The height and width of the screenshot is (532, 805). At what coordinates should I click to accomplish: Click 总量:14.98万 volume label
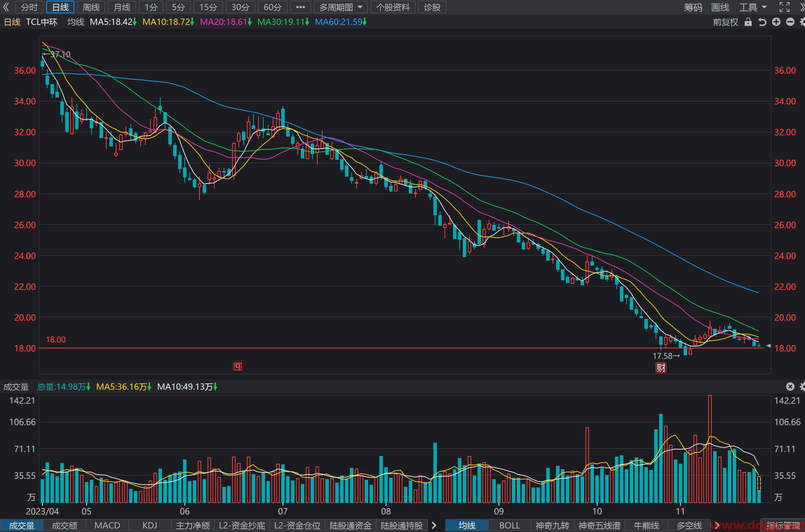(64, 387)
